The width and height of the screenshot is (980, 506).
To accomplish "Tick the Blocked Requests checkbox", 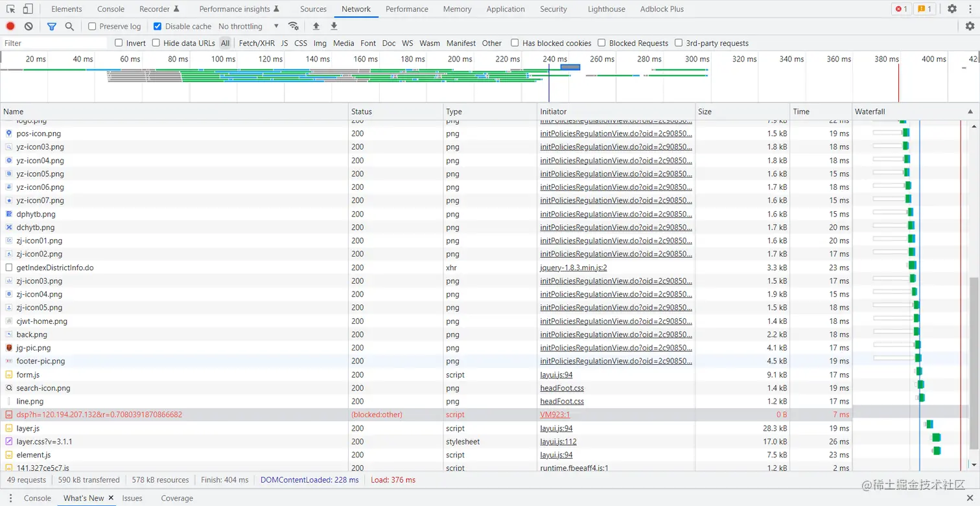I will point(601,43).
